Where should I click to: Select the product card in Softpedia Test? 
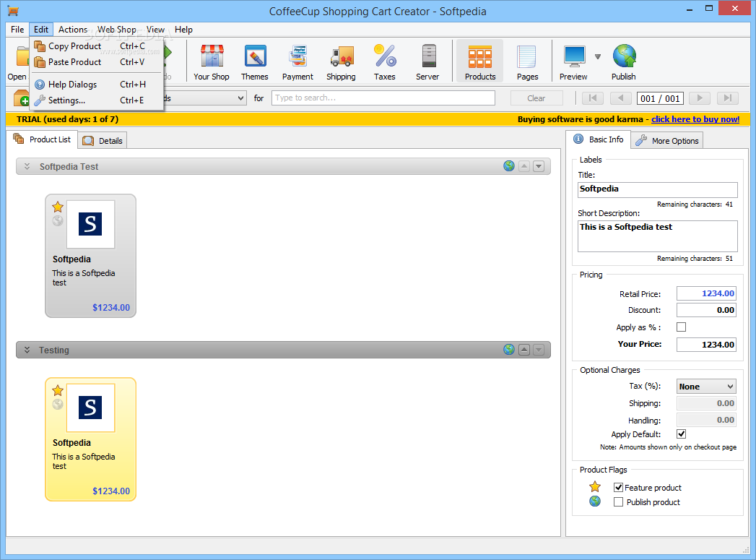(91, 256)
